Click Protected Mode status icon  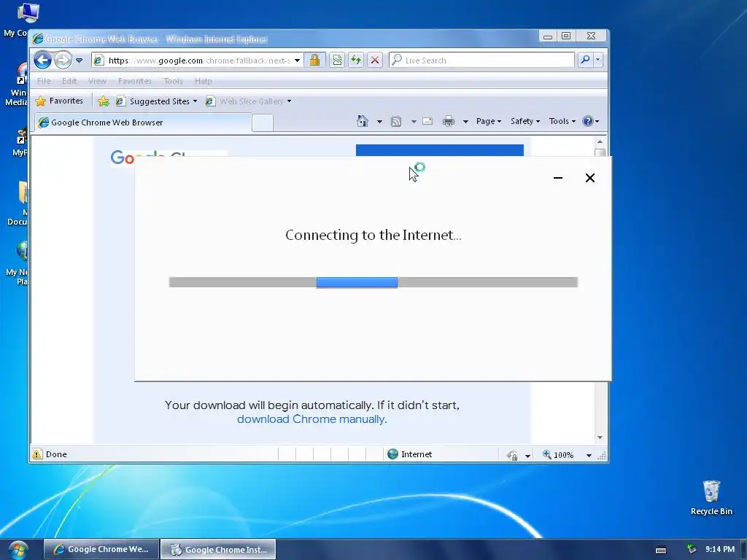tap(512, 455)
